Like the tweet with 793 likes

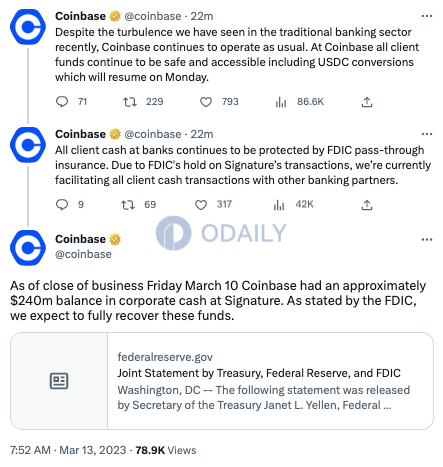click(x=206, y=102)
